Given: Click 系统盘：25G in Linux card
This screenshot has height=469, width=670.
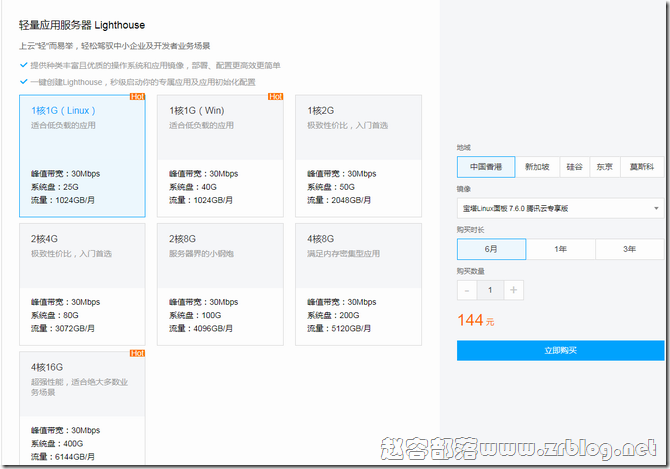Looking at the screenshot, I should pyautogui.click(x=55, y=187).
